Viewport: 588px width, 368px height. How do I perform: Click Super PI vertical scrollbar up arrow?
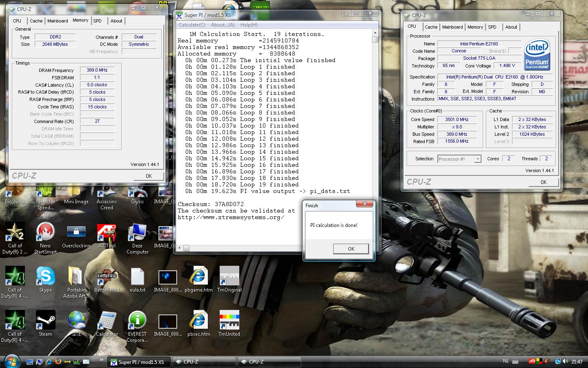coord(375,33)
